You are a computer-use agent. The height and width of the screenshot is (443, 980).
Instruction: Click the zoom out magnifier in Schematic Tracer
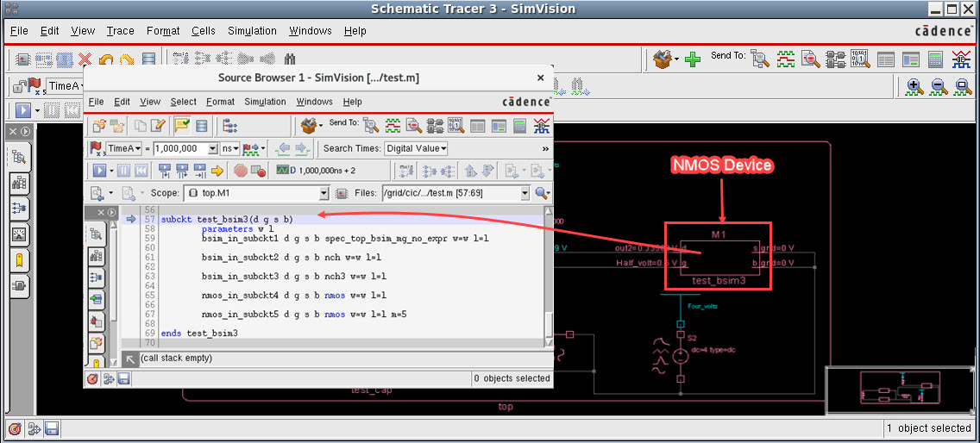[939, 86]
